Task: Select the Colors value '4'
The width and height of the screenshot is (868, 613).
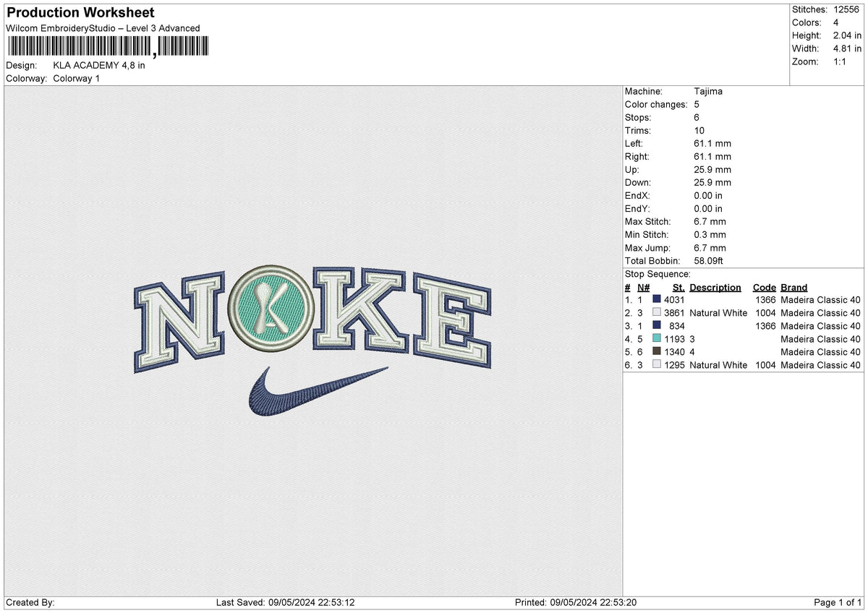Action: click(x=835, y=22)
